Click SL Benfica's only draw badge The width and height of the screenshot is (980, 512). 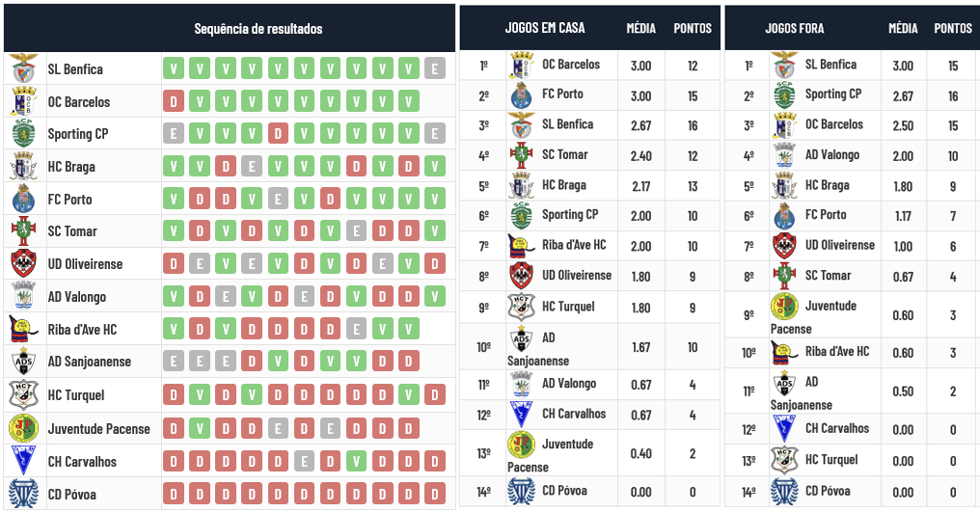tap(435, 68)
